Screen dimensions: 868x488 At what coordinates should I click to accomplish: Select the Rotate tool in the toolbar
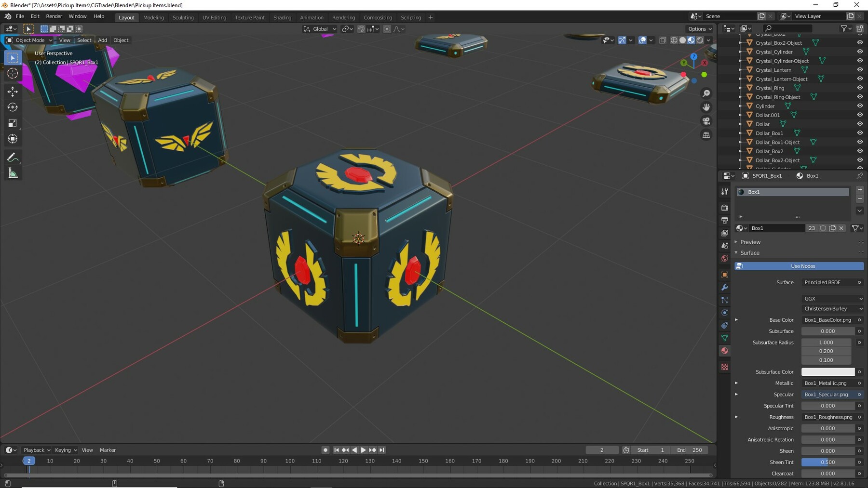(x=13, y=107)
